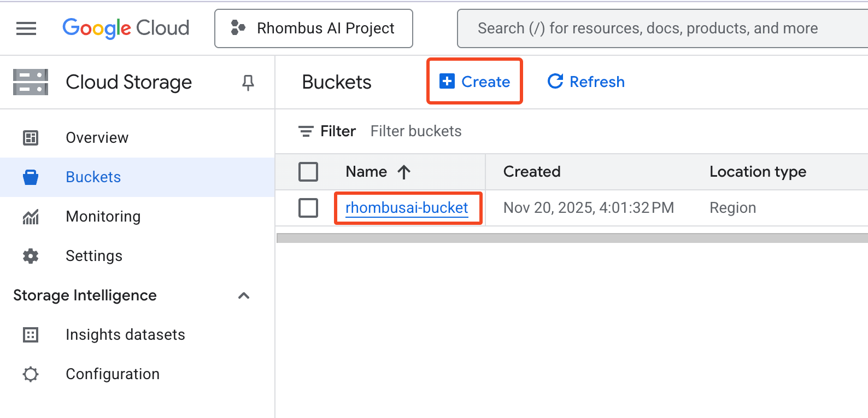Click the Name column header label
The width and height of the screenshot is (868, 418).
(366, 172)
